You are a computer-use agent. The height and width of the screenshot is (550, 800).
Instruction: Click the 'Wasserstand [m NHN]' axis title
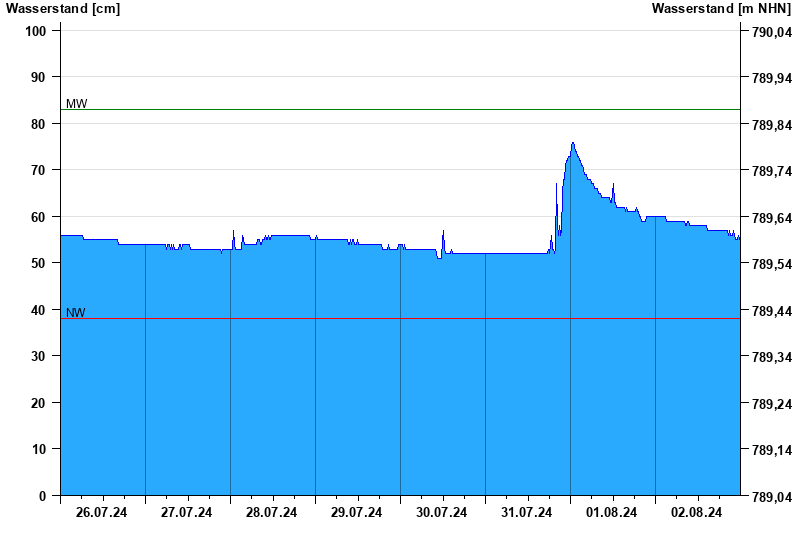721,8
